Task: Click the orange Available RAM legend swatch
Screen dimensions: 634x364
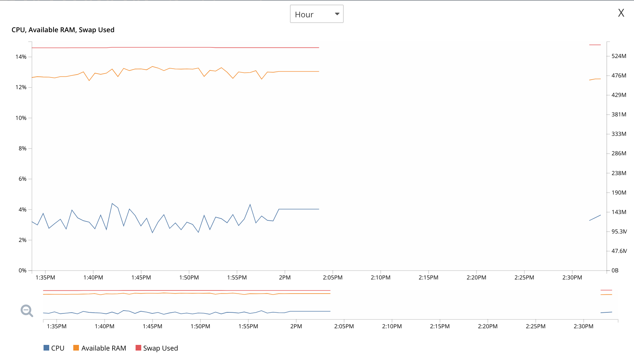Action: click(x=76, y=348)
